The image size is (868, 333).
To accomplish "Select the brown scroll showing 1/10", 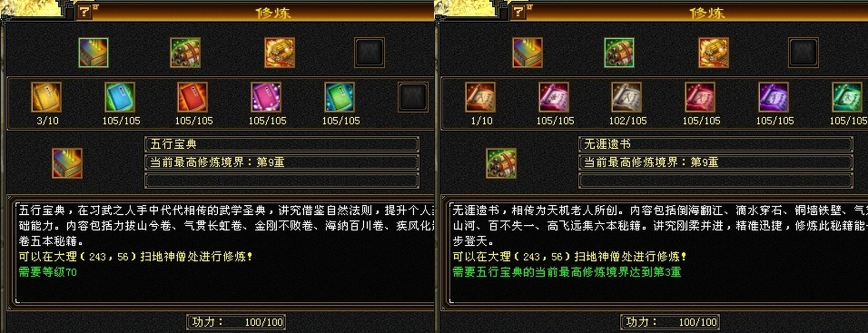I will (x=480, y=97).
